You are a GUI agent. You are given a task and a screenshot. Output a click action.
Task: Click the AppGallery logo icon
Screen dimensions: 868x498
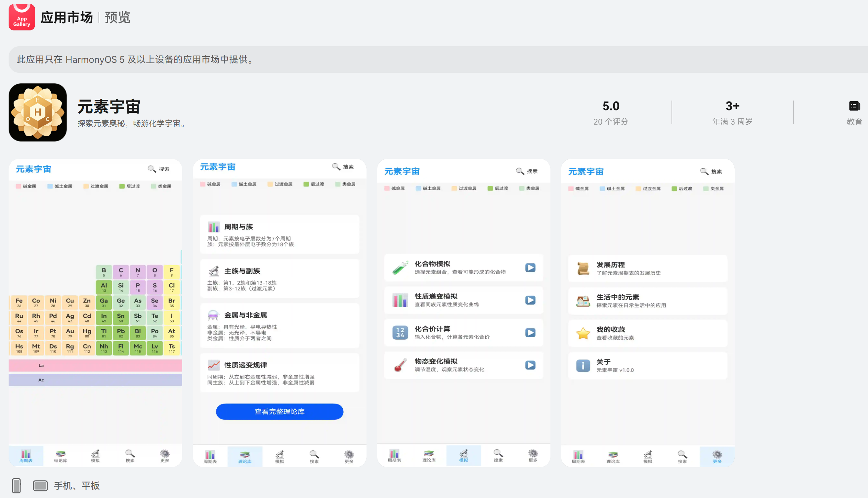coord(22,17)
